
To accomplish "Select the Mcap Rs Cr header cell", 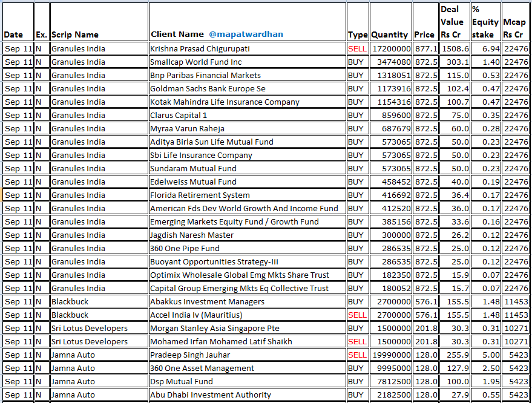I will (516, 22).
